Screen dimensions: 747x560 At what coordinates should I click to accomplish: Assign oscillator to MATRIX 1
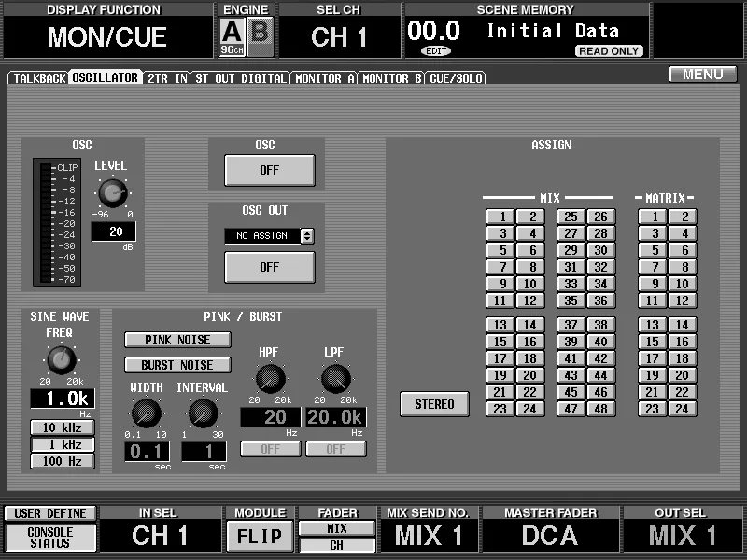(x=652, y=217)
